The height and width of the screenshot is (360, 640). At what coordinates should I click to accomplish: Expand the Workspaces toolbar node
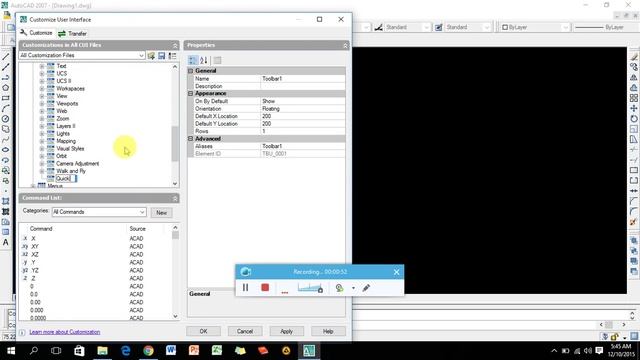[x=42, y=89]
